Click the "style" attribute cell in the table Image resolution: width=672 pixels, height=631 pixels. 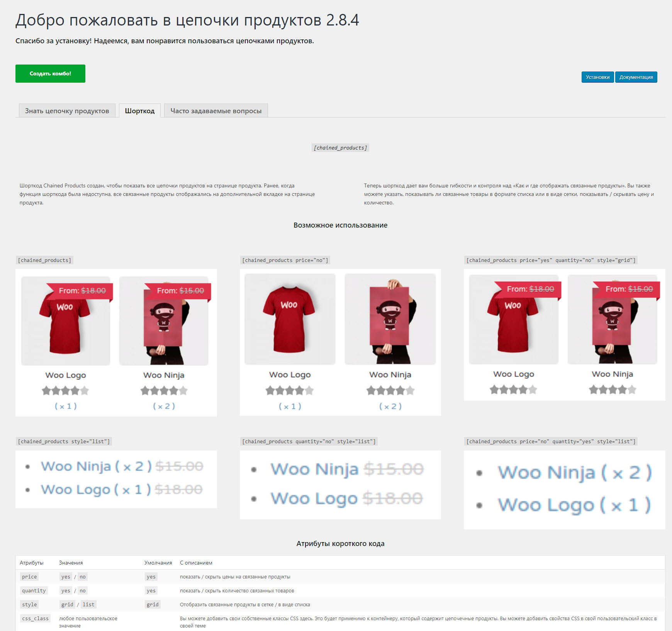pyautogui.click(x=29, y=604)
